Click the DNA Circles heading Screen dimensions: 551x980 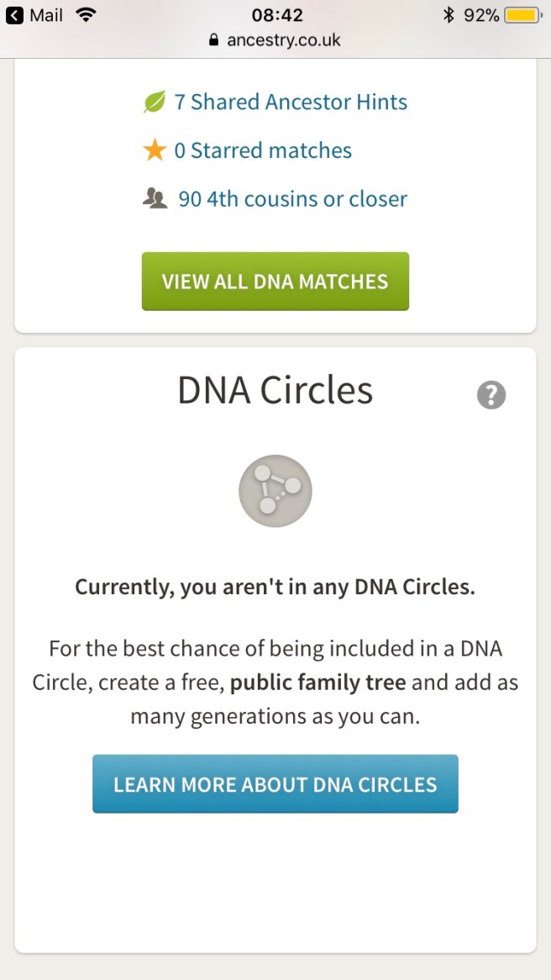(x=275, y=391)
